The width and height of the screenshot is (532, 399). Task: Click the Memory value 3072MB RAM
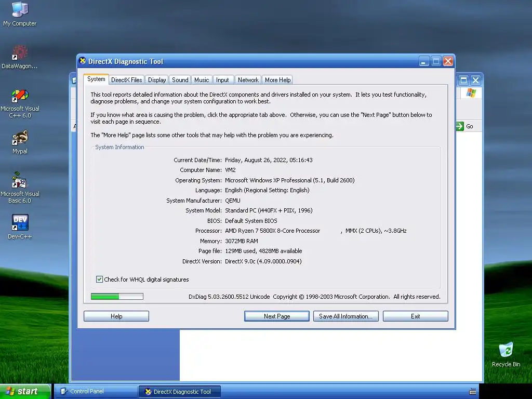[242, 241]
